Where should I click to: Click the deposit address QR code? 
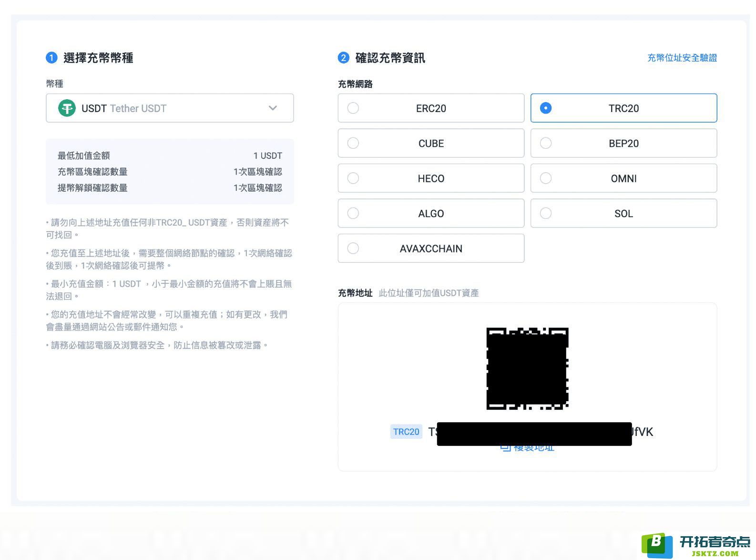527,368
